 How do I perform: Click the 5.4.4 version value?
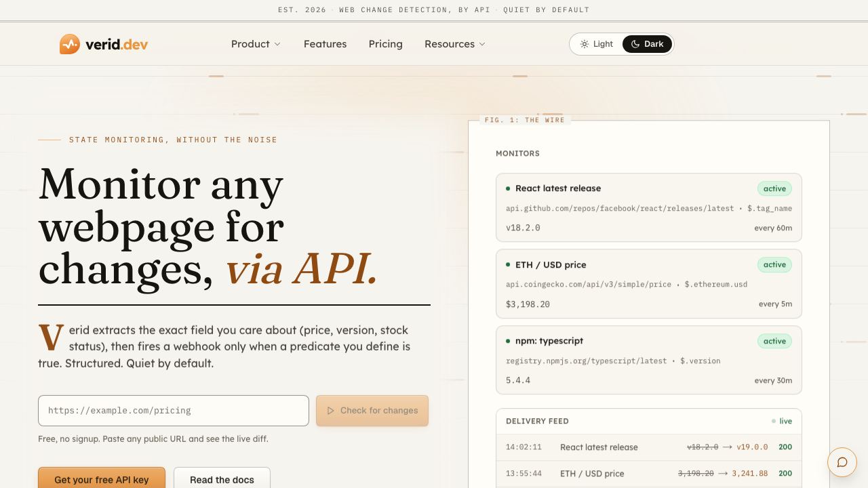[x=518, y=380]
